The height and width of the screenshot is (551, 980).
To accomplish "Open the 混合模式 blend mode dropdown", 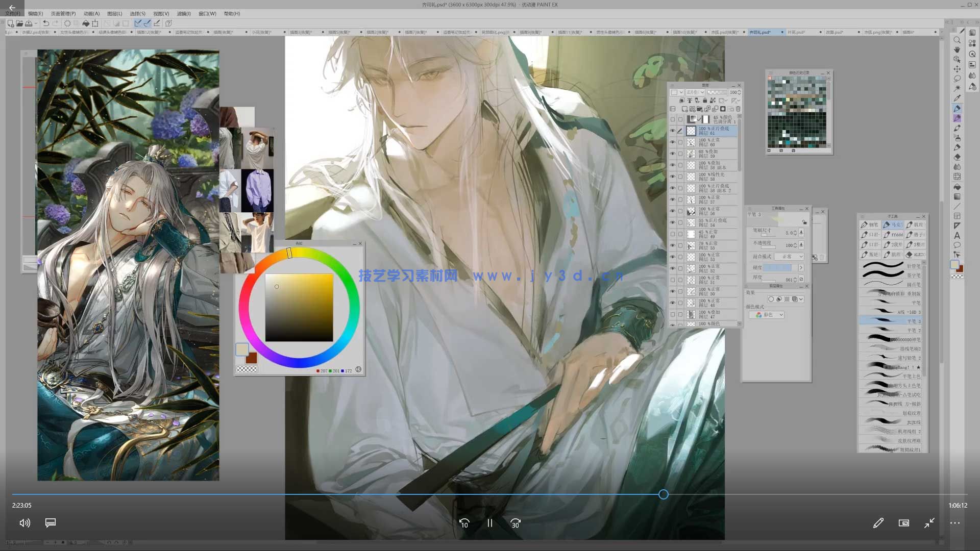I will (789, 257).
